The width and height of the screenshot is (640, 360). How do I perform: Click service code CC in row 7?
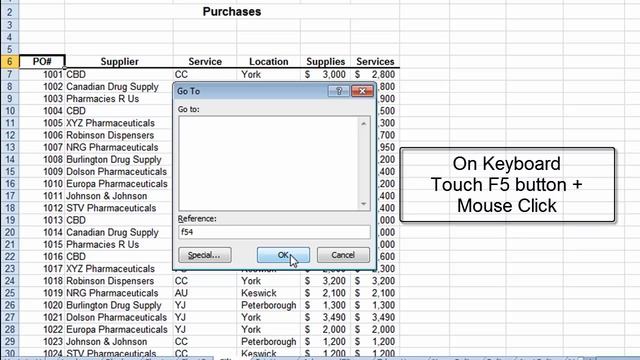click(181, 74)
